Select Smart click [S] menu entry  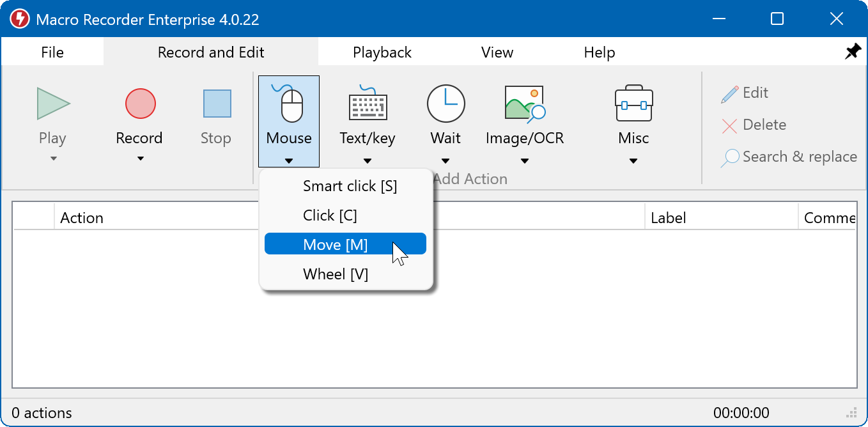click(350, 186)
